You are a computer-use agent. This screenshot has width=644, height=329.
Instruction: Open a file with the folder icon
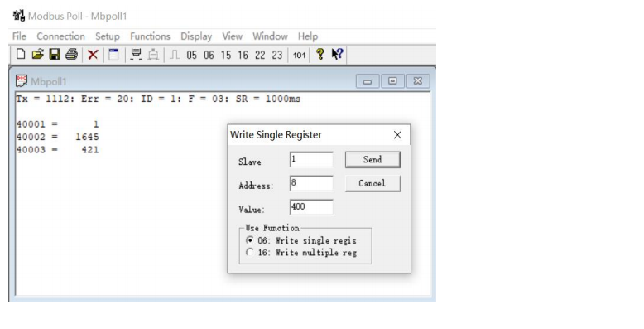coord(37,55)
